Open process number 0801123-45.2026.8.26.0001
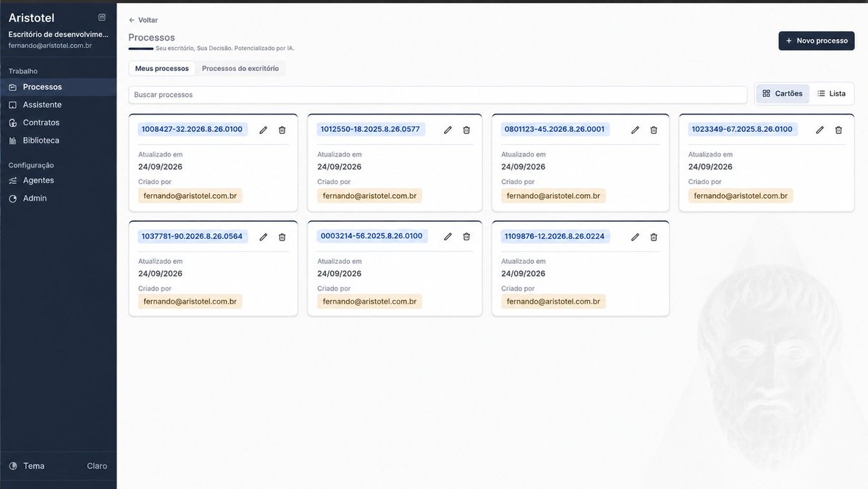Image resolution: width=868 pixels, height=489 pixels. click(x=554, y=129)
